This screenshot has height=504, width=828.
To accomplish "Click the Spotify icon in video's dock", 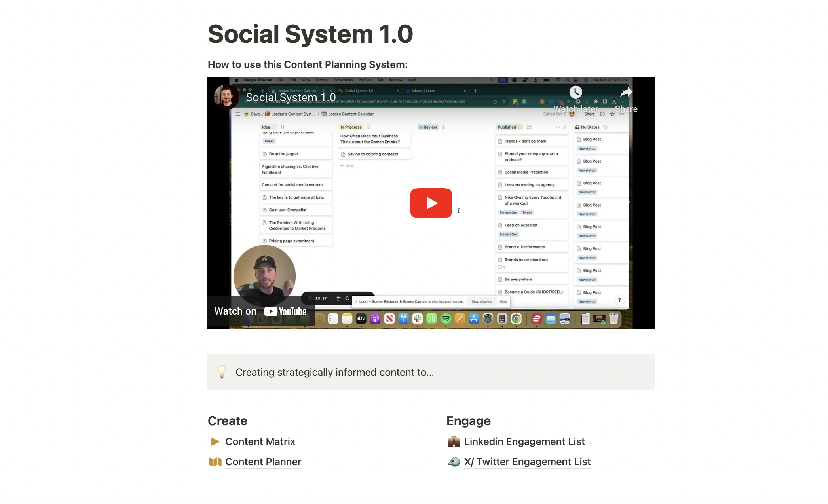I will (x=446, y=318).
